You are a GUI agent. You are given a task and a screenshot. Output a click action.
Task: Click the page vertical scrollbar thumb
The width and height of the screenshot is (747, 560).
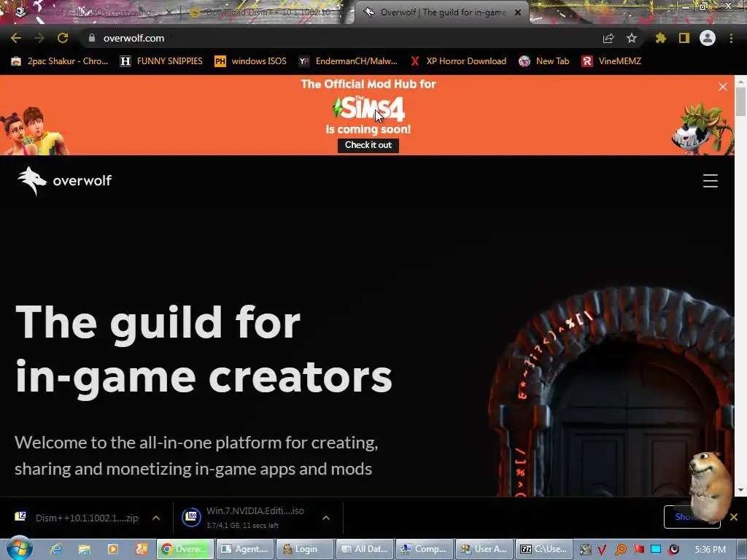740,102
